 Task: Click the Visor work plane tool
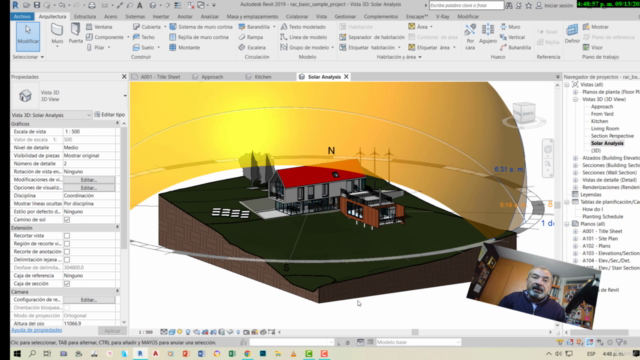click(x=593, y=47)
